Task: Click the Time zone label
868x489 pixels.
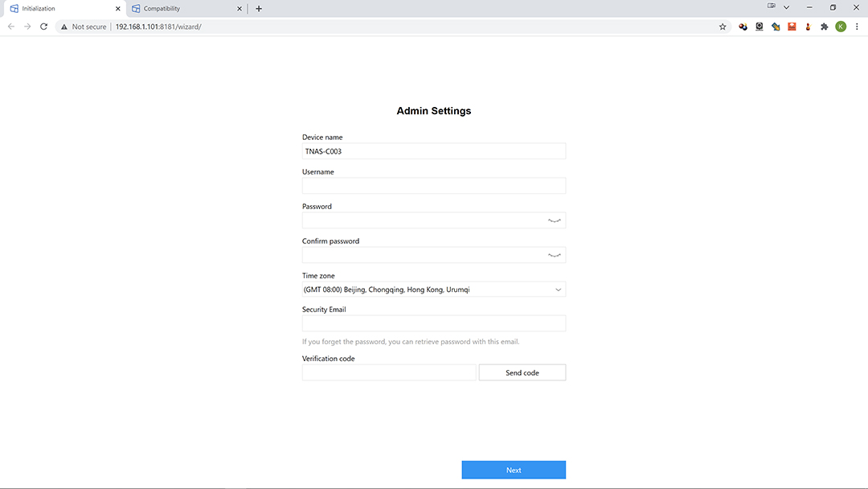Action: click(318, 275)
